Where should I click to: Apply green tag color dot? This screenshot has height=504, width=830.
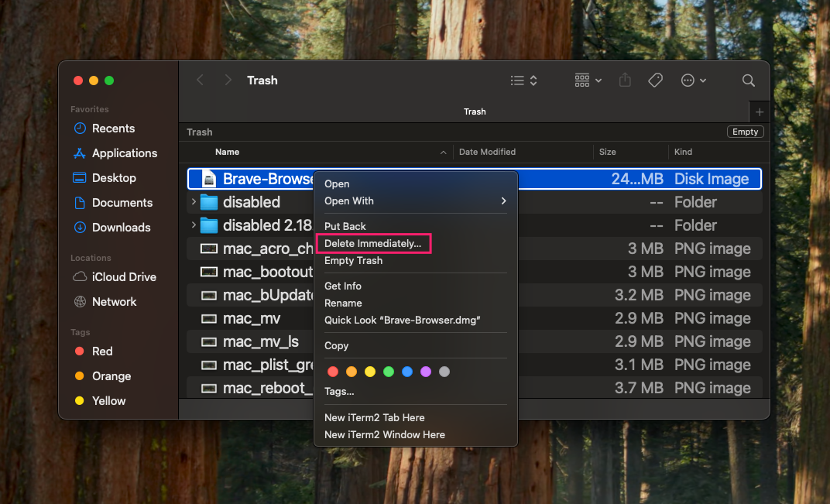pyautogui.click(x=389, y=372)
